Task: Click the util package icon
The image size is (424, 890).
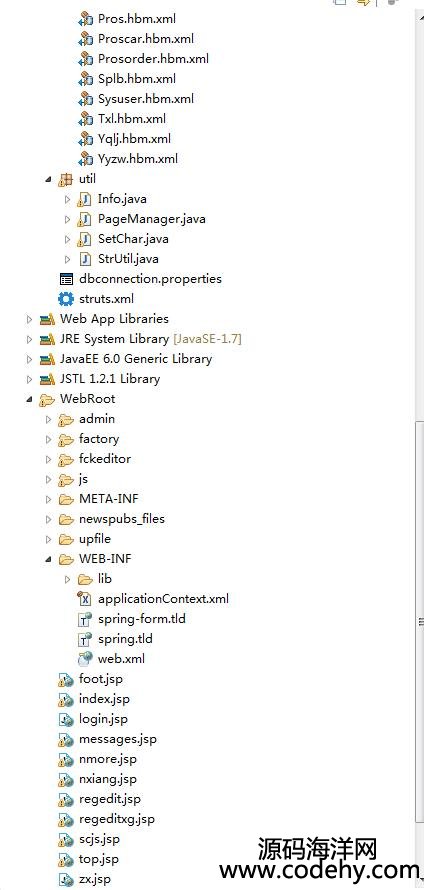Action: click(x=66, y=179)
